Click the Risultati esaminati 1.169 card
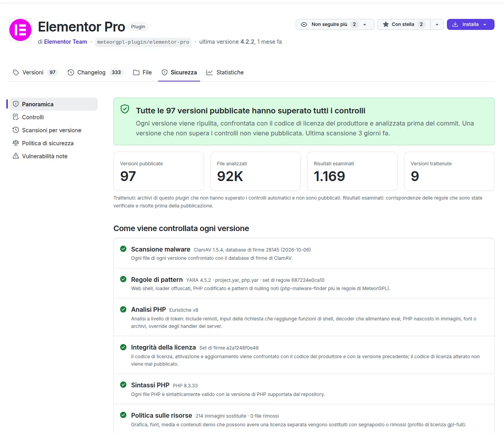This screenshot has width=504, height=433. click(x=352, y=171)
